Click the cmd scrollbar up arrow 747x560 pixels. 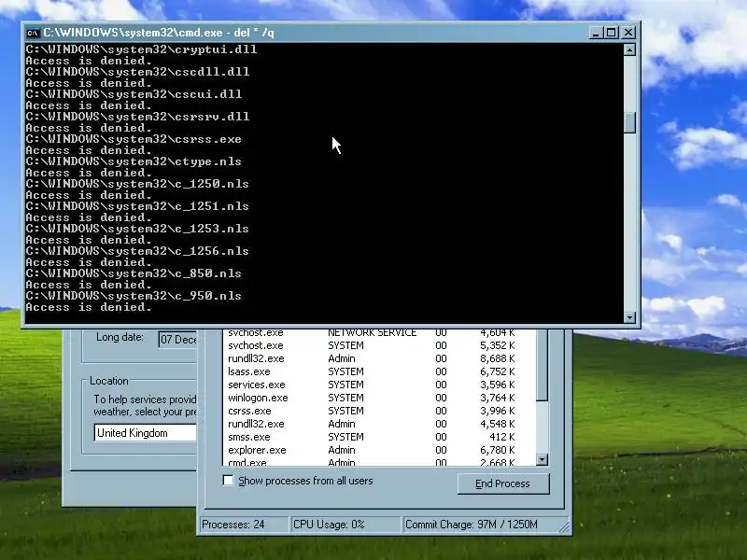coord(629,50)
